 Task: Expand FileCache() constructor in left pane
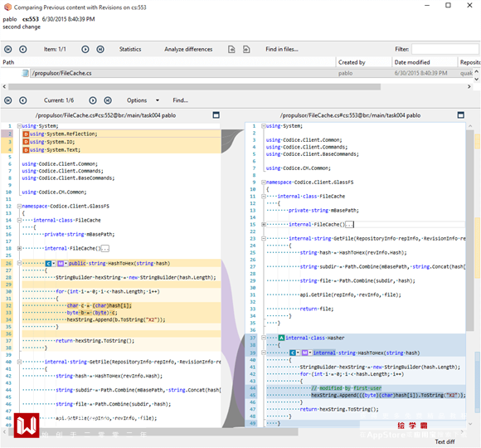[x=19, y=249]
